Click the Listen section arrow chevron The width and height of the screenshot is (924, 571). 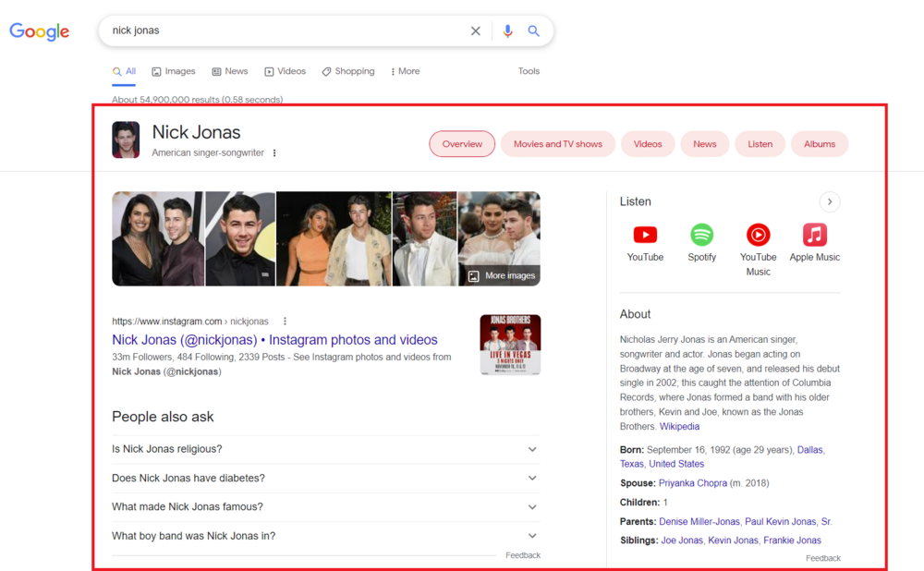(x=830, y=201)
